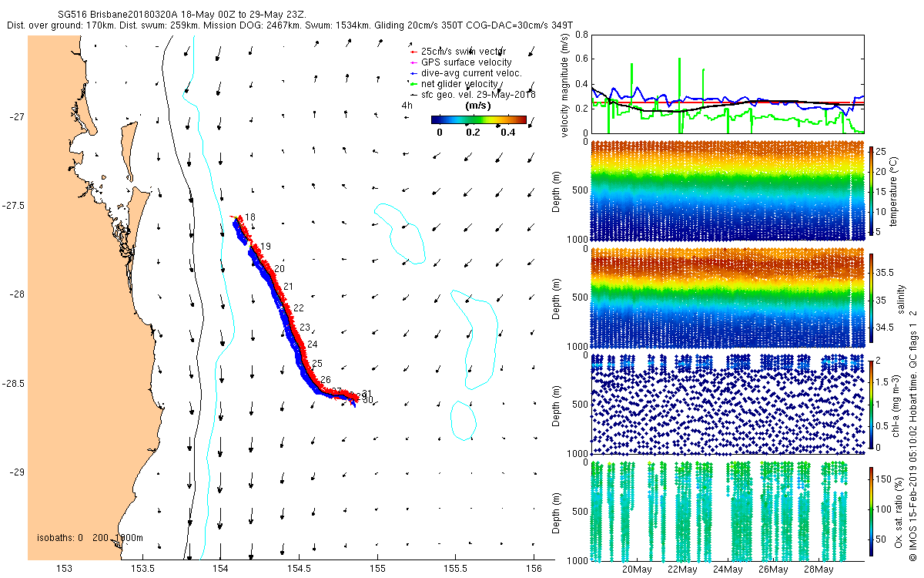Click the red 25cm/s swim vector legend marker
The image size is (924, 578).
414,52
